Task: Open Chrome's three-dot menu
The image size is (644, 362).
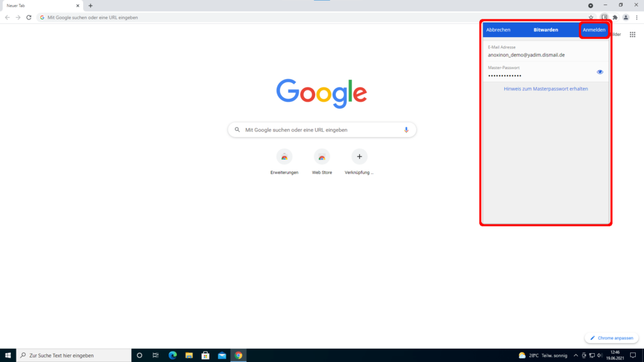Action: pos(636,18)
